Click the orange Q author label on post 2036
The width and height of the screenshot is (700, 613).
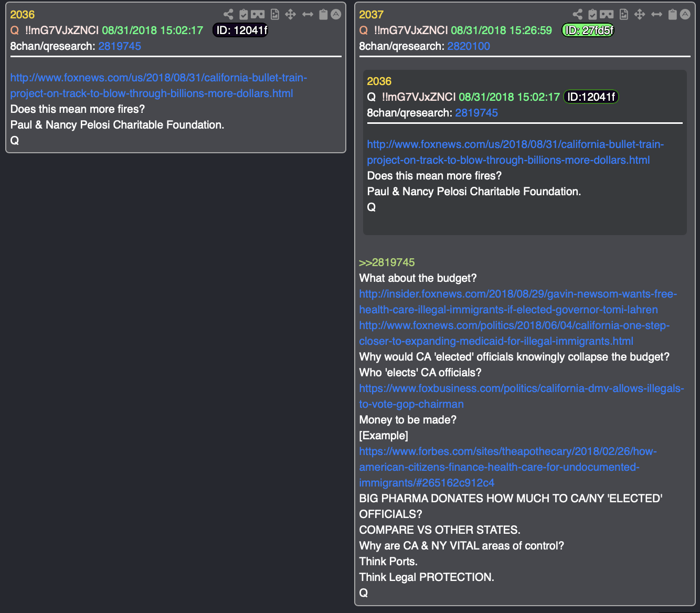(x=15, y=30)
